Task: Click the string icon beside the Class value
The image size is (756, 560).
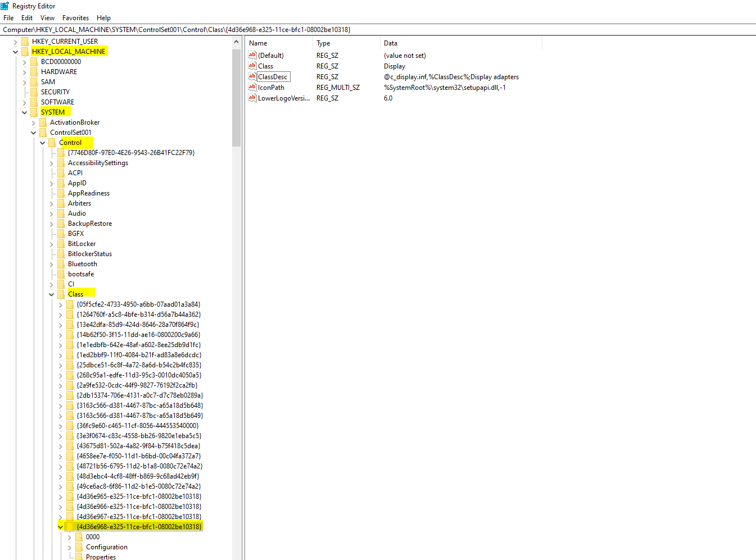Action: [253, 66]
